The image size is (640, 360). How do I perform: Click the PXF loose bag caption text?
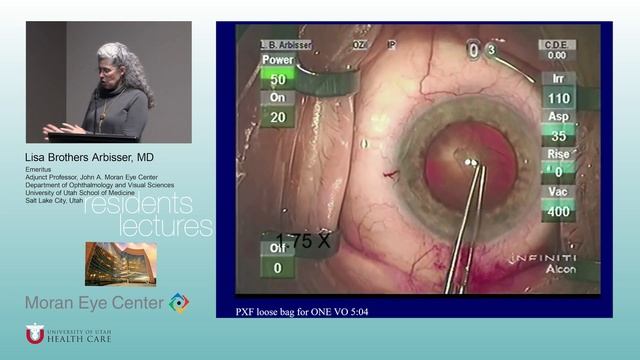(302, 312)
